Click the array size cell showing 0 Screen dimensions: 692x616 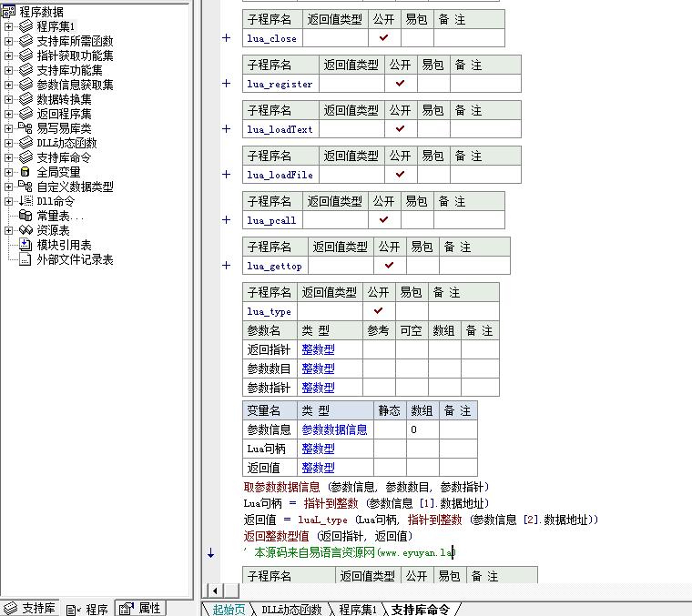pyautogui.click(x=422, y=429)
